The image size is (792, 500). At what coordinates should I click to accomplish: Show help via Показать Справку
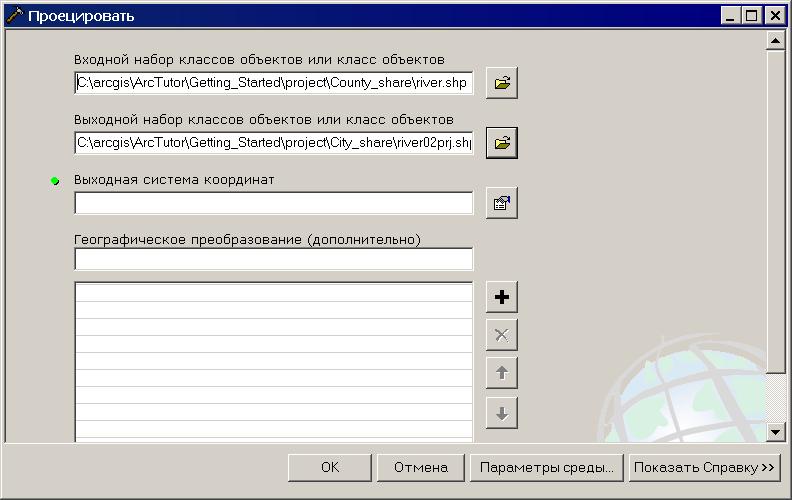coord(704,467)
